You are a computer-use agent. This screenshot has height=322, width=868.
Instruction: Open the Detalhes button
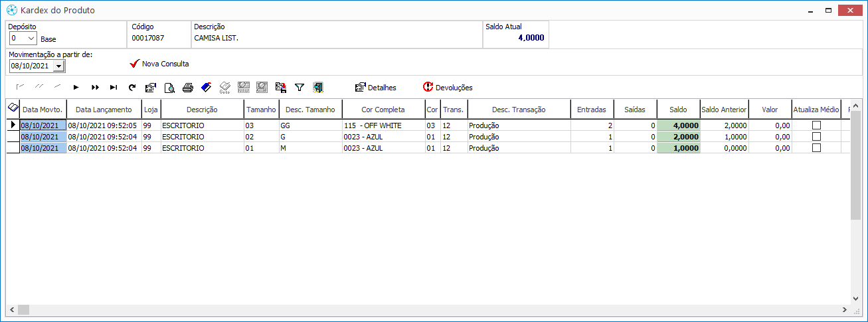pyautogui.click(x=376, y=87)
